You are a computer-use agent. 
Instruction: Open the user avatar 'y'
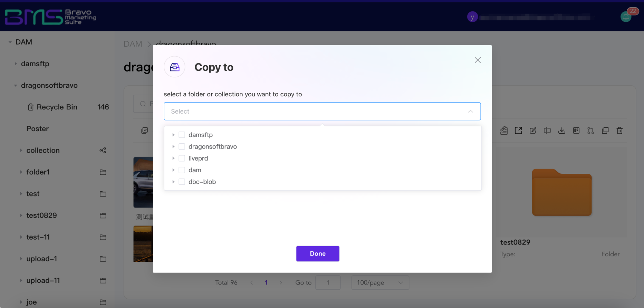pyautogui.click(x=472, y=17)
